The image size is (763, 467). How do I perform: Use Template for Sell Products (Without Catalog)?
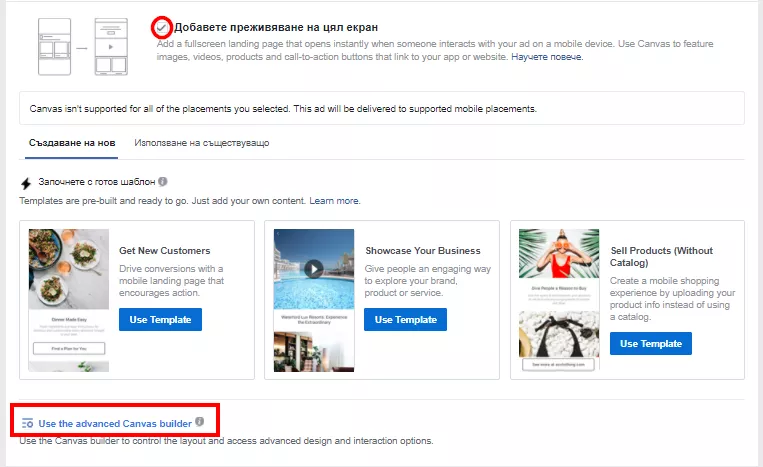coord(651,343)
